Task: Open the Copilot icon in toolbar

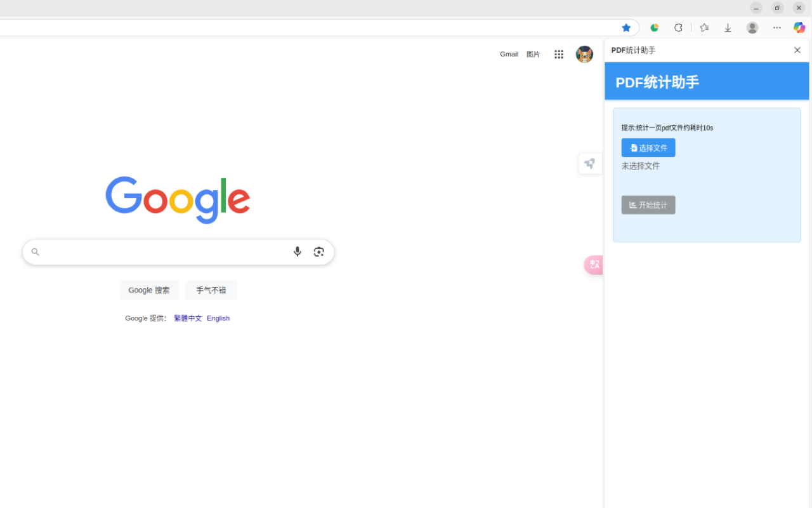Action: [x=799, y=27]
